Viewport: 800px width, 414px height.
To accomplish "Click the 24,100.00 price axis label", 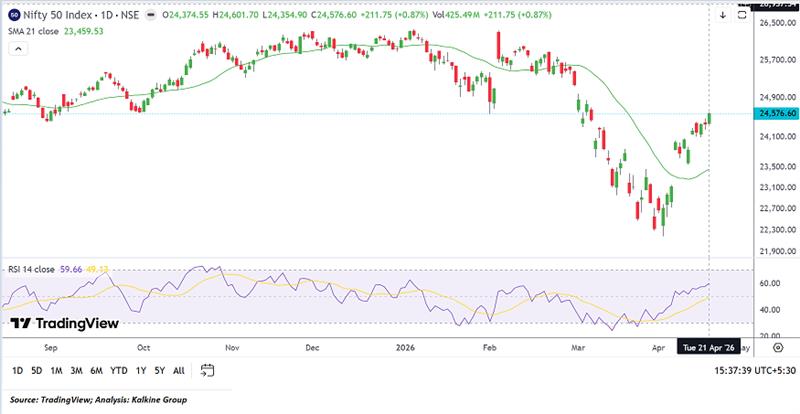I will pyautogui.click(x=777, y=136).
